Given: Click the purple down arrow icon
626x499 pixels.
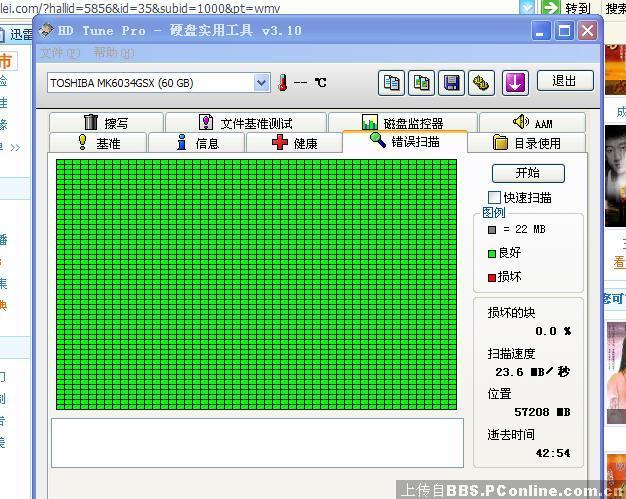Looking at the screenshot, I should (x=515, y=82).
